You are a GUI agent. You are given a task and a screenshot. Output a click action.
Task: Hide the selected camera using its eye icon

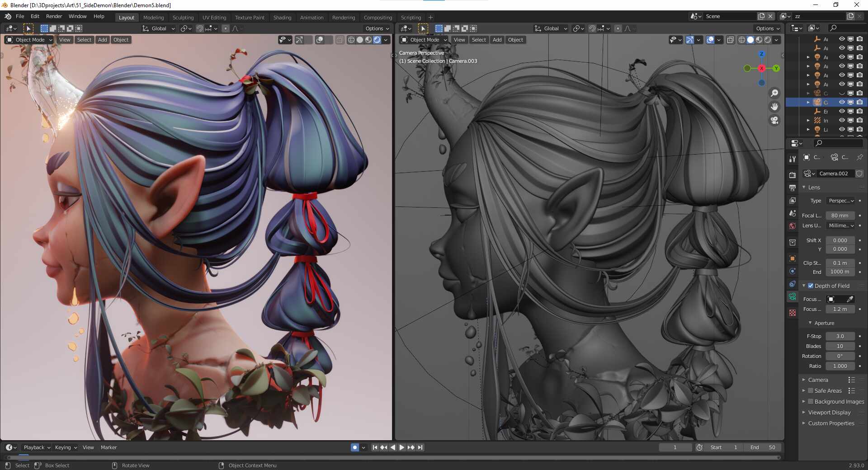click(x=842, y=102)
